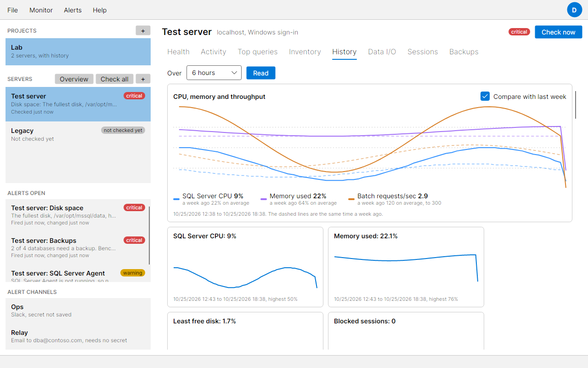
Task: Click the 'not checked yet' badge on Legacy
Action: click(x=123, y=130)
